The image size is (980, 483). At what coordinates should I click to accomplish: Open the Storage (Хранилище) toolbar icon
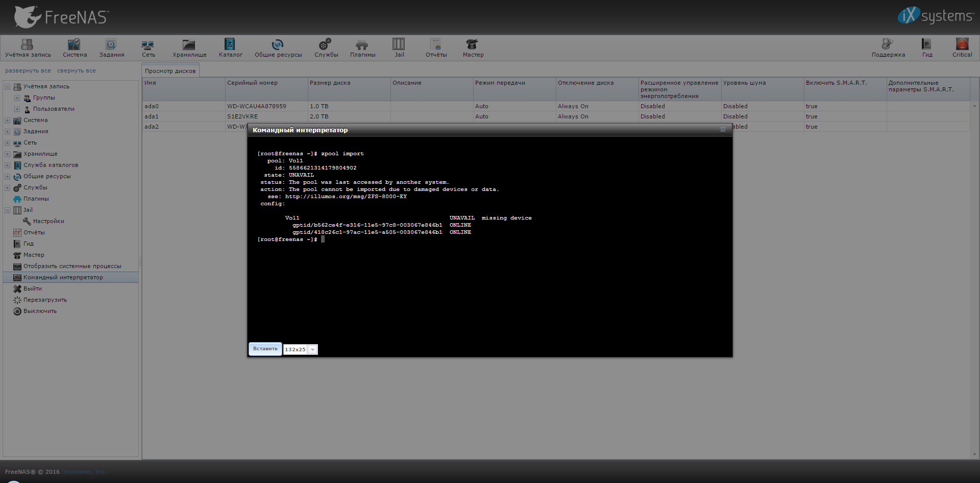[189, 45]
